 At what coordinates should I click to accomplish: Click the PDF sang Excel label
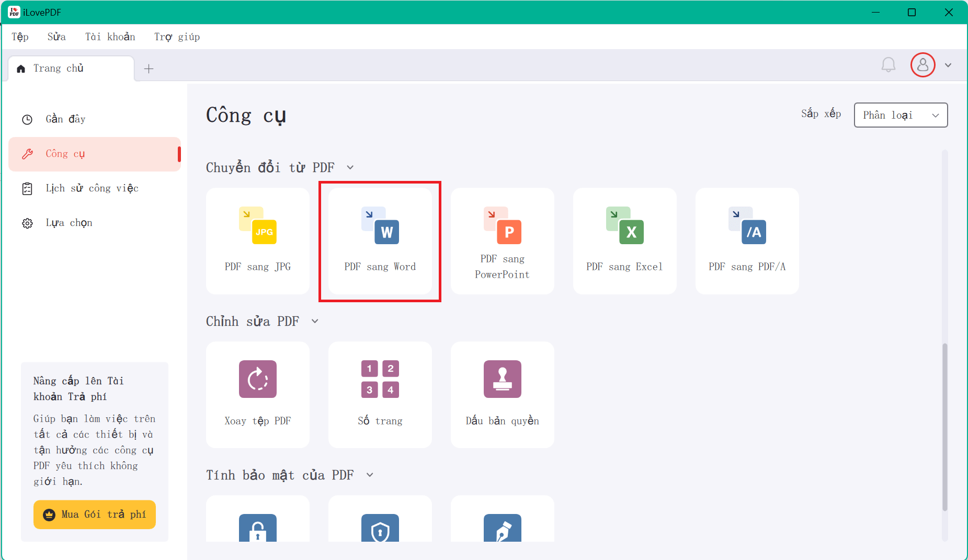624,267
